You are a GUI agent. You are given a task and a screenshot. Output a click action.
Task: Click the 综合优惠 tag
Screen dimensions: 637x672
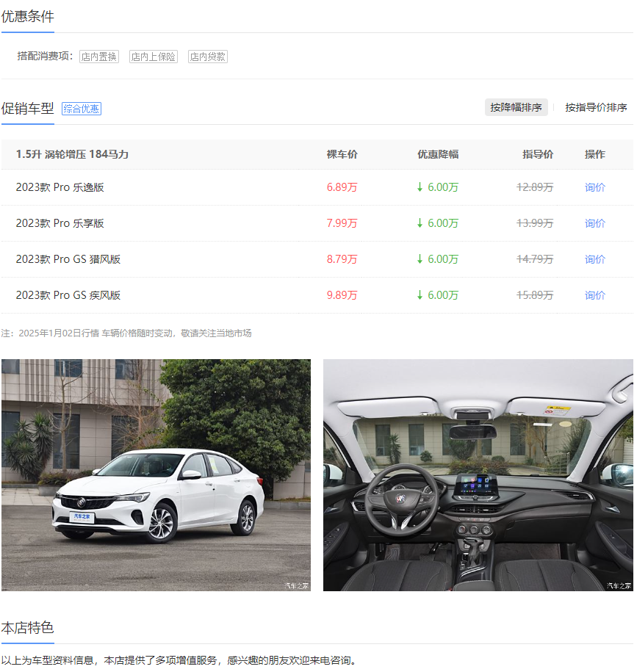pos(82,109)
